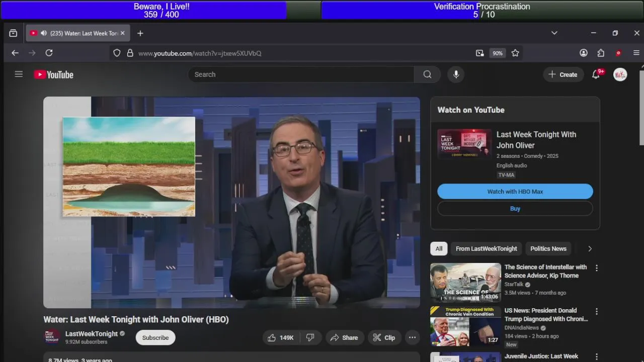
Task: Open the Firefox View icon
Action: point(13,33)
